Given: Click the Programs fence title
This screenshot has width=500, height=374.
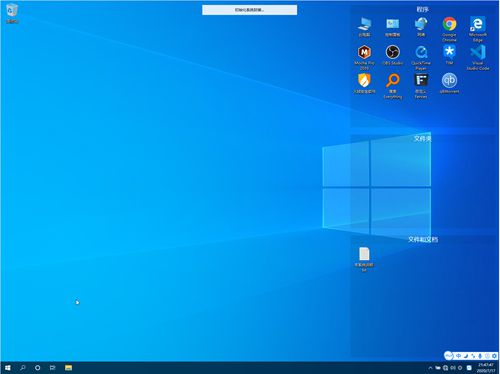Looking at the screenshot, I should tap(422, 9).
